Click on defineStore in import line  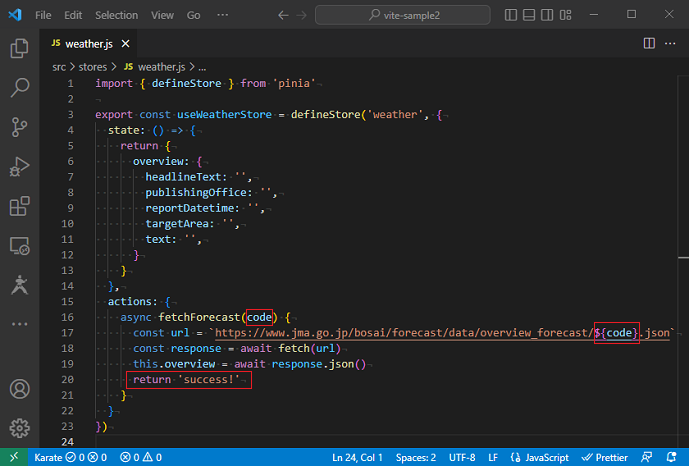(186, 83)
